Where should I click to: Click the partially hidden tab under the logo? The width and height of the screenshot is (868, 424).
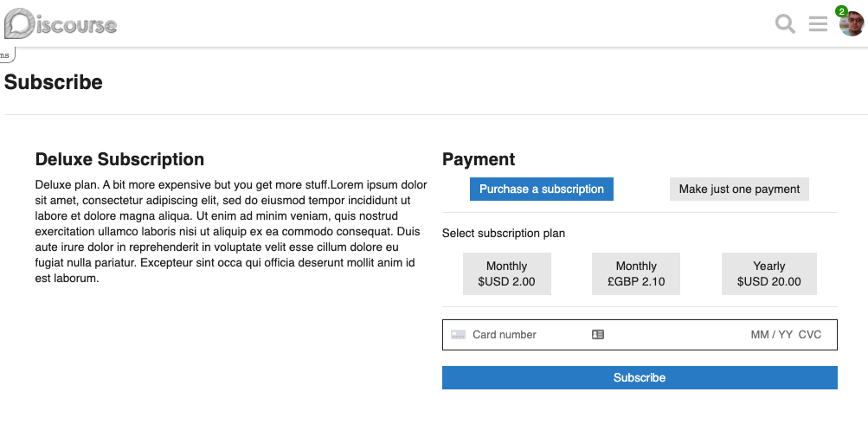(7, 55)
